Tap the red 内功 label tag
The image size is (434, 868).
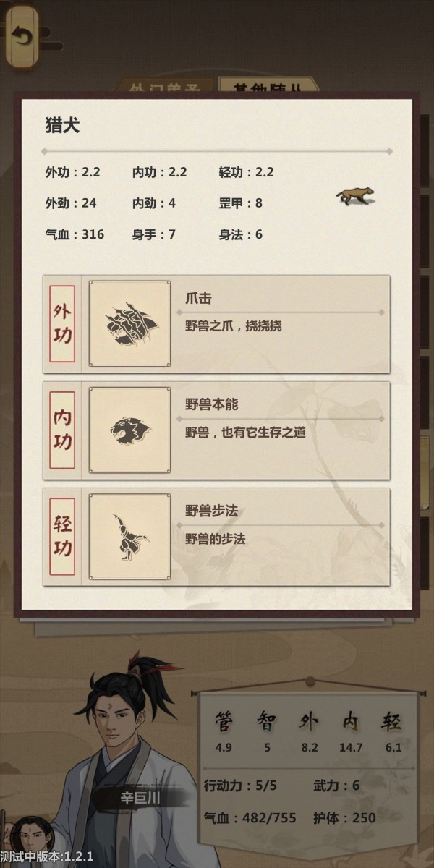coord(62,430)
